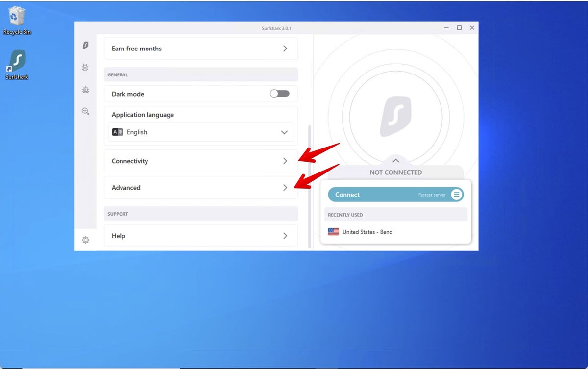Viewport: 588px width, 369px height.
Task: Minimize the Surfshark window
Action: (446, 28)
